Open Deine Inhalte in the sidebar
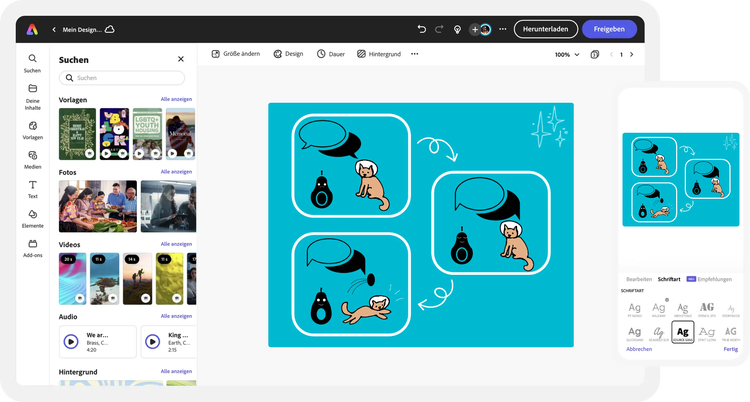 pos(33,97)
